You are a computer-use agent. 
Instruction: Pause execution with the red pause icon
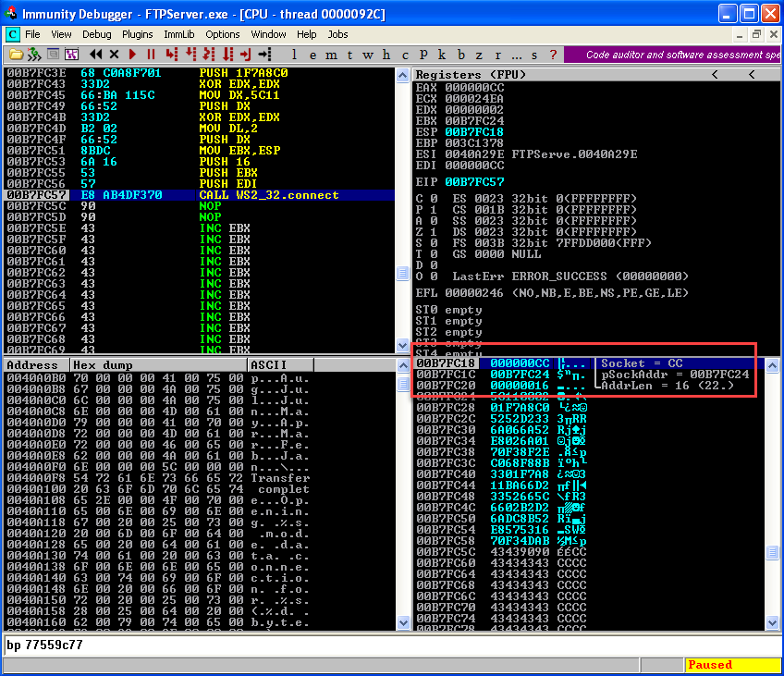tap(151, 55)
